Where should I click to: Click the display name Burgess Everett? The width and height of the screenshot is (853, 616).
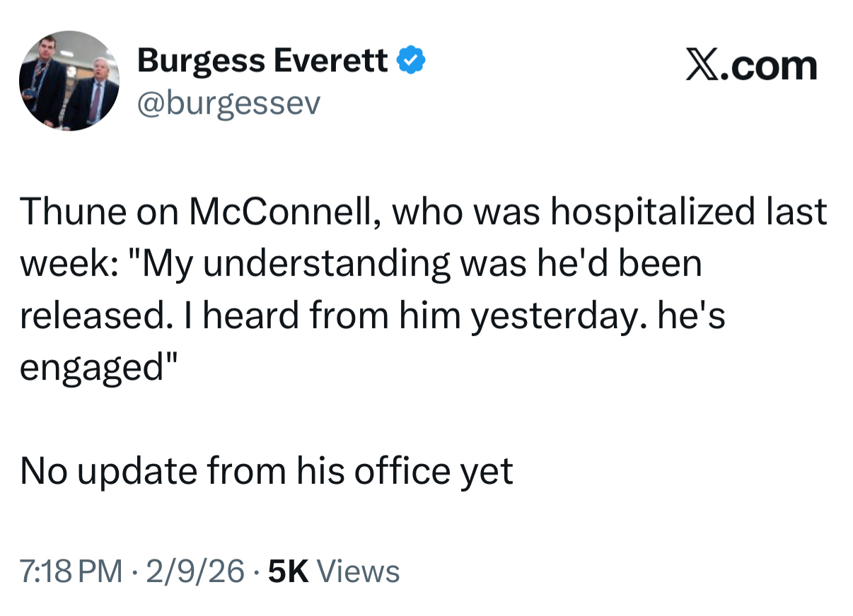tap(262, 62)
